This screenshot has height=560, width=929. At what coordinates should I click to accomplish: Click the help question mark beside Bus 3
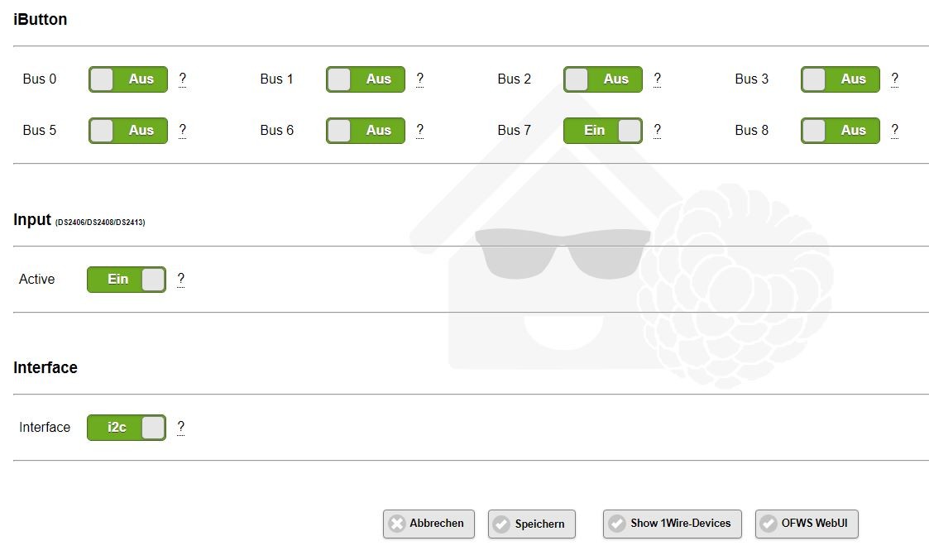[895, 79]
